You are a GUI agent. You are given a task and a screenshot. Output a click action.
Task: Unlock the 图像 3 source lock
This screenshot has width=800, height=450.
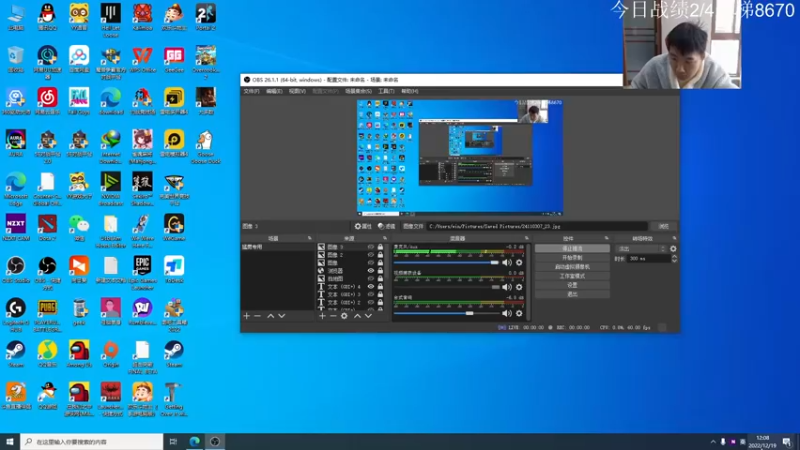(x=380, y=247)
